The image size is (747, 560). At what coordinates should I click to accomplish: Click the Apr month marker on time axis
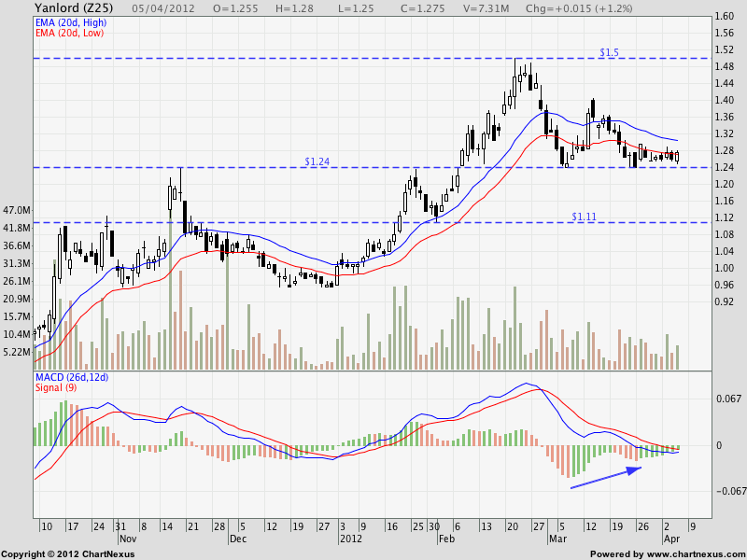click(671, 539)
